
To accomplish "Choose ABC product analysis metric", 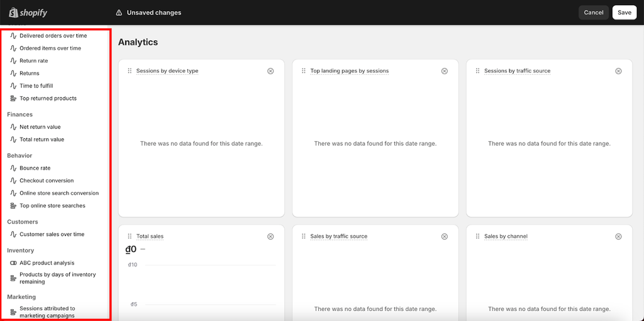I will [47, 263].
